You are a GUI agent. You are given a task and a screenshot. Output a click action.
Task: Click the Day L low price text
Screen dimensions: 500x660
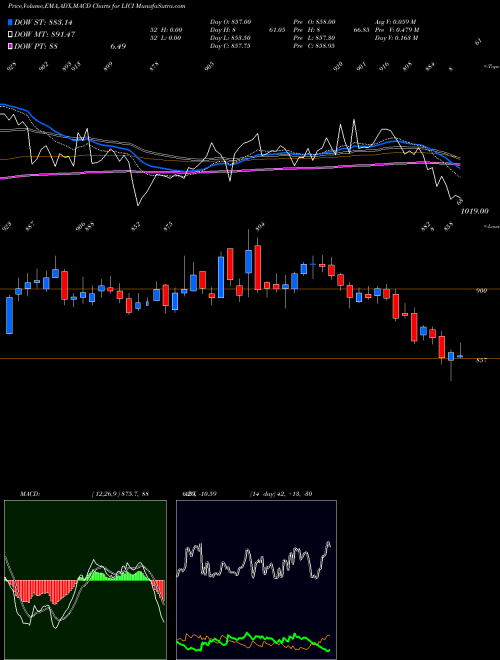pos(230,38)
